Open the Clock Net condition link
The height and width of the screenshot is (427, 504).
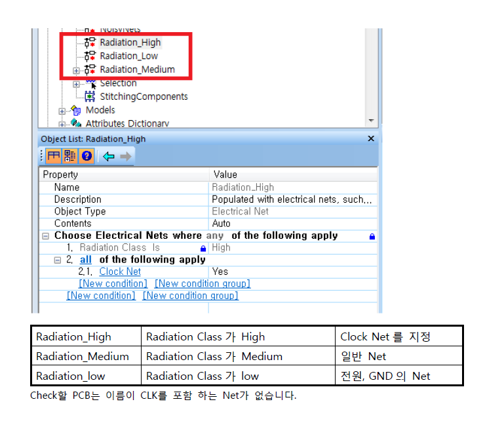(x=120, y=272)
